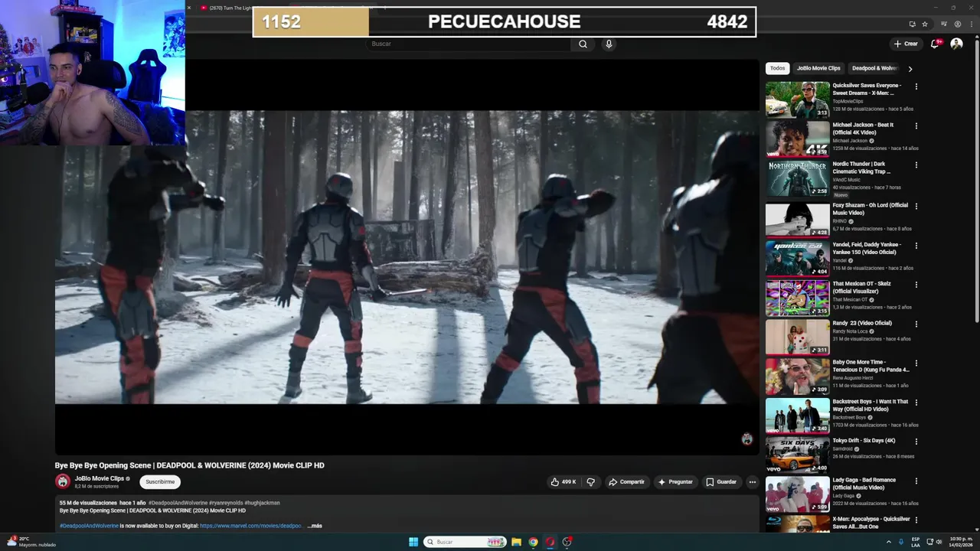Open JoBlo Movie Clips channel name
The width and height of the screenshot is (980, 551).
pyautogui.click(x=100, y=478)
